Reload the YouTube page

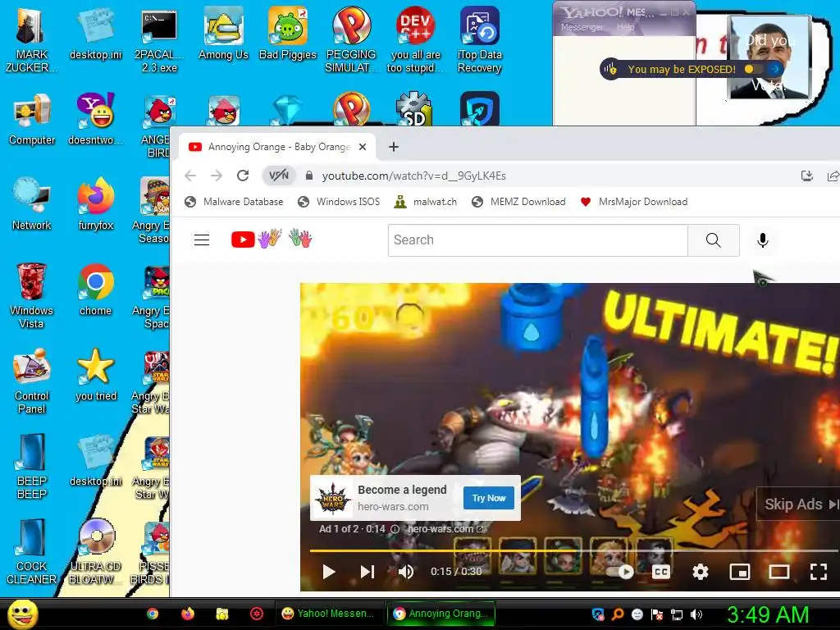click(243, 176)
